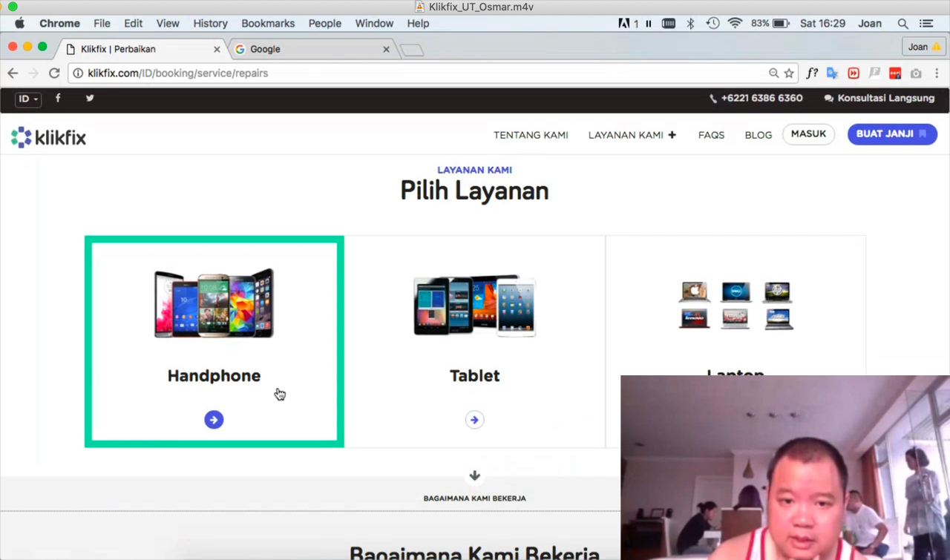950x560 pixels.
Task: Click the Facebook icon in top bar
Action: (x=58, y=98)
